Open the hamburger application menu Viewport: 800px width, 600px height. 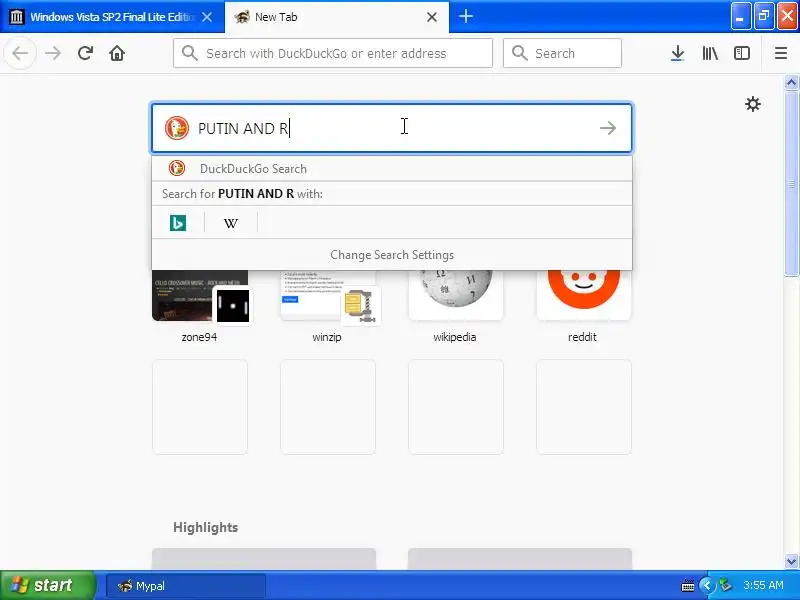[781, 53]
